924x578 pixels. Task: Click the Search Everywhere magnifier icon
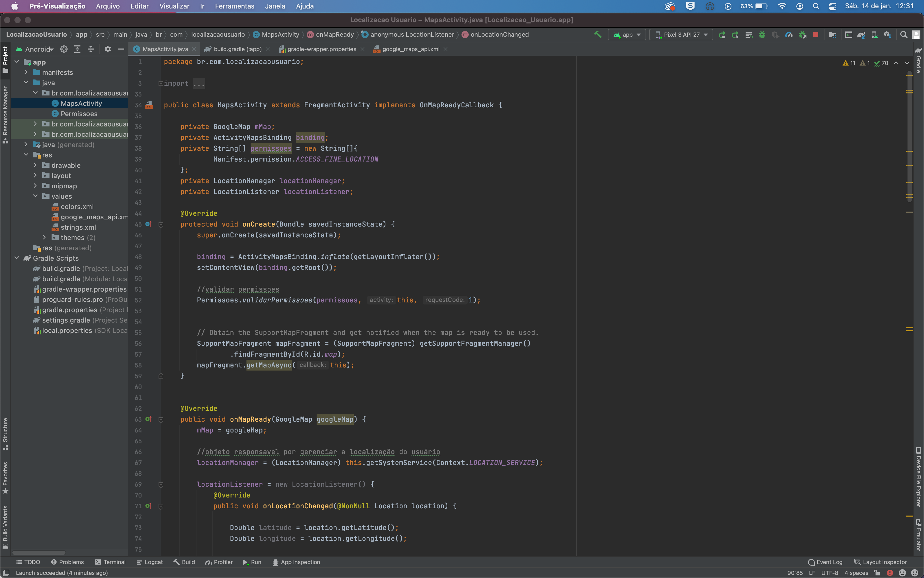coord(903,35)
